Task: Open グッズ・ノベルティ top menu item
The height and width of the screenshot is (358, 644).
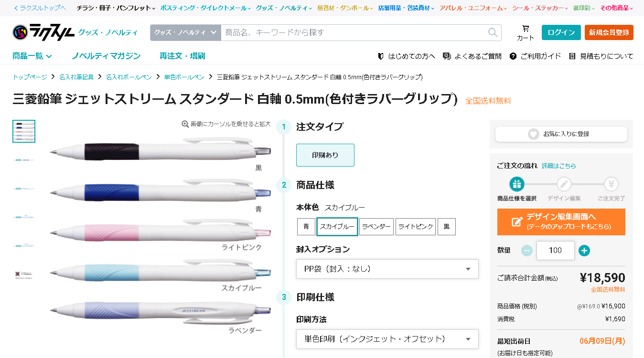Action: 284,8
